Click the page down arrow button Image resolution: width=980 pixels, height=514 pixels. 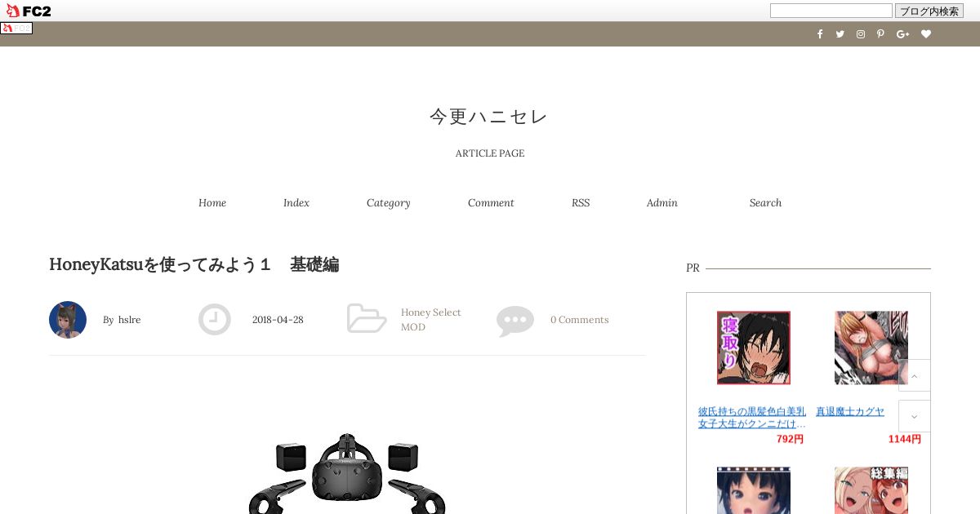click(x=915, y=416)
